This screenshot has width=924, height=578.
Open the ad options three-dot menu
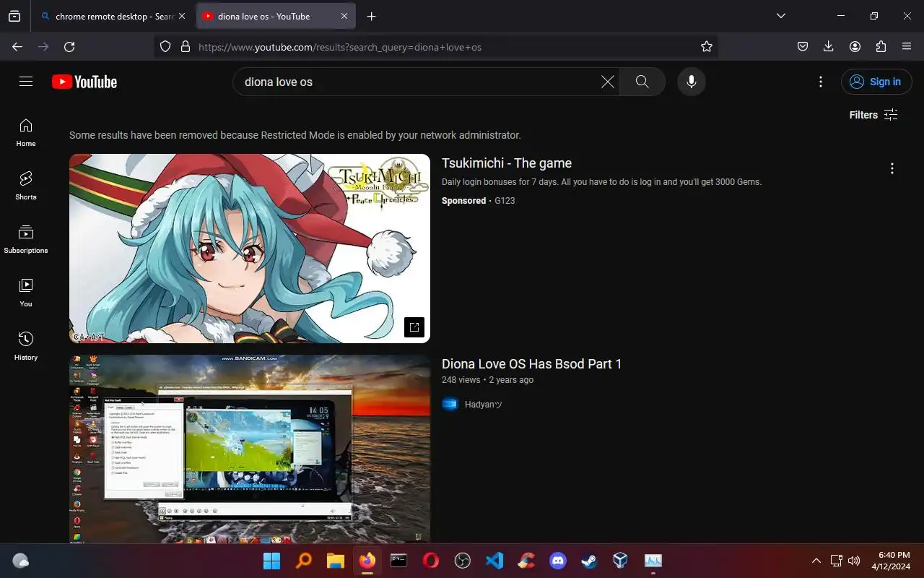(892, 168)
